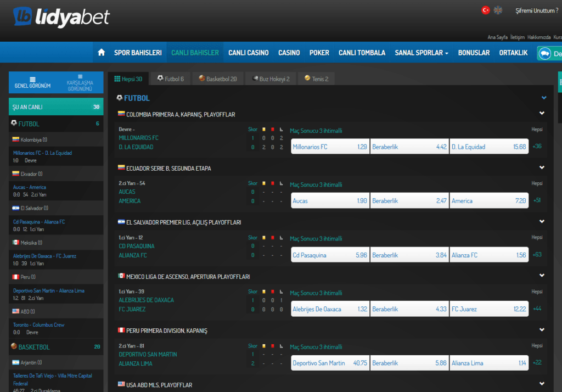Screen dimensions: 562x392
Task: Open Canlı Tombala menu item
Action: [362, 53]
